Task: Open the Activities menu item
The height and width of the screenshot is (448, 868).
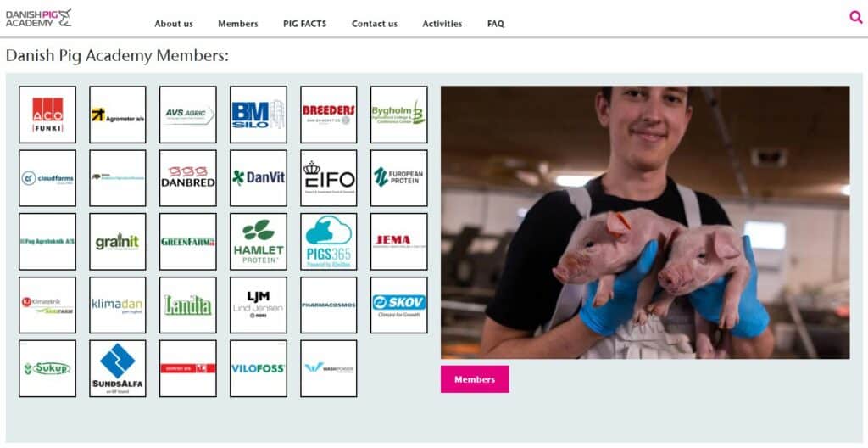Action: coord(442,24)
